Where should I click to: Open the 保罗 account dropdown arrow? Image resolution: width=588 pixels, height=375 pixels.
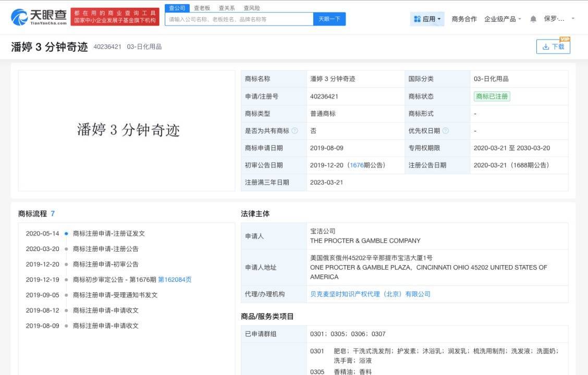pos(572,19)
